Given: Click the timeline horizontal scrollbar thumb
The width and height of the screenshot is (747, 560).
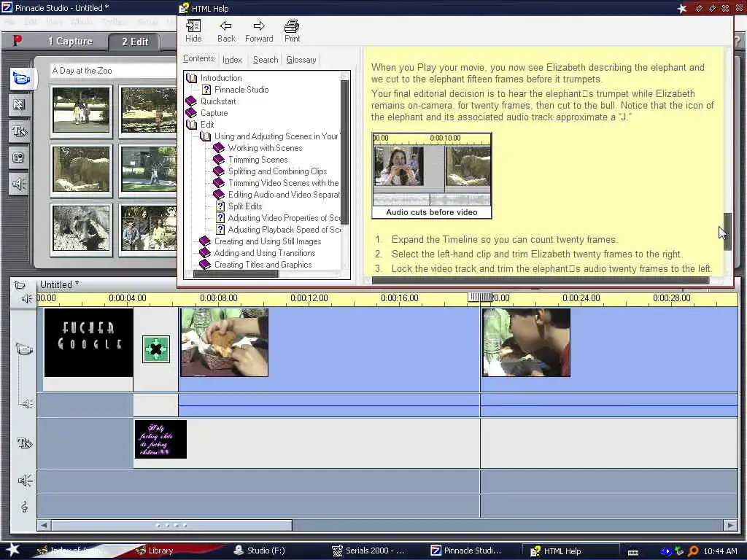Looking at the screenshot, I should point(171,525).
